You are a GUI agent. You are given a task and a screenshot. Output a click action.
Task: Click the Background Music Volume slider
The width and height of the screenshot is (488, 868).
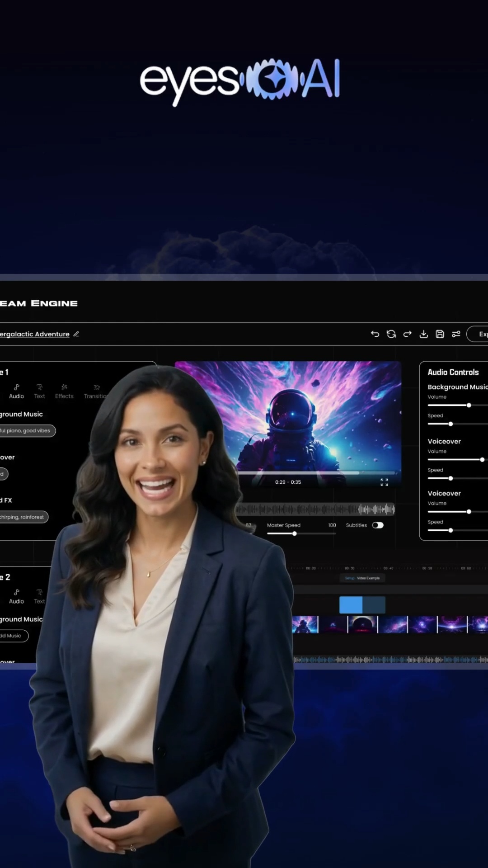click(458, 406)
